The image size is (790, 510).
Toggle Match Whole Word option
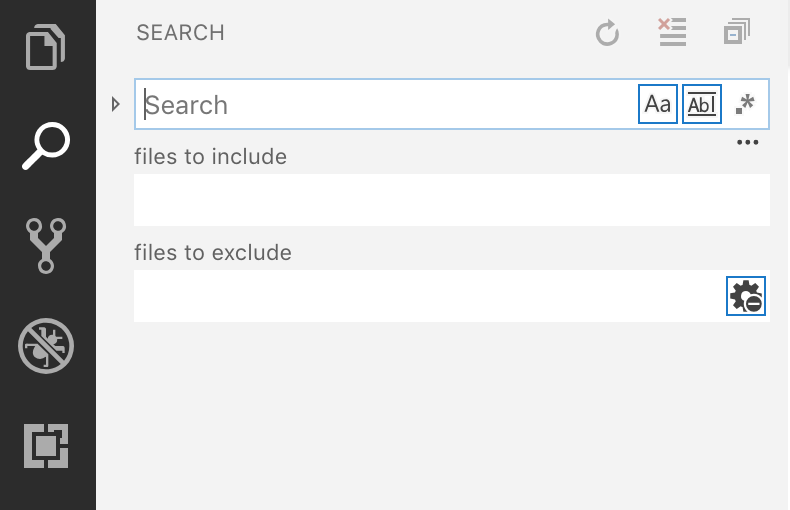point(702,104)
